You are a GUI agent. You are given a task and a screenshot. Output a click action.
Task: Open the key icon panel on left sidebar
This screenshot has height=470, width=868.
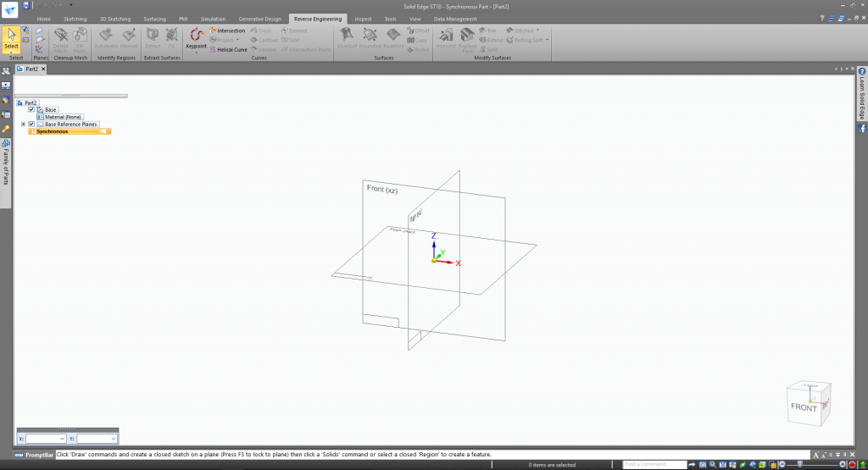tap(6, 129)
